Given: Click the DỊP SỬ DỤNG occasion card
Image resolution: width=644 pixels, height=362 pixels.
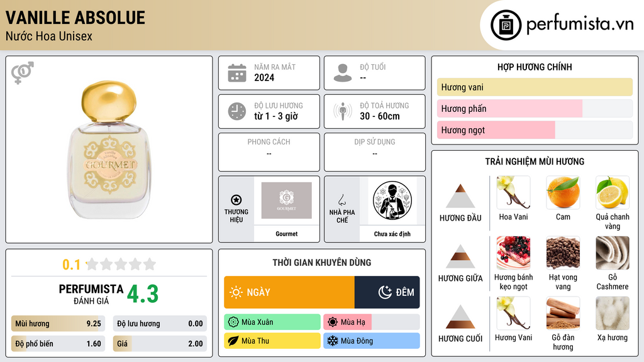Looking at the screenshot, I should pos(375,152).
